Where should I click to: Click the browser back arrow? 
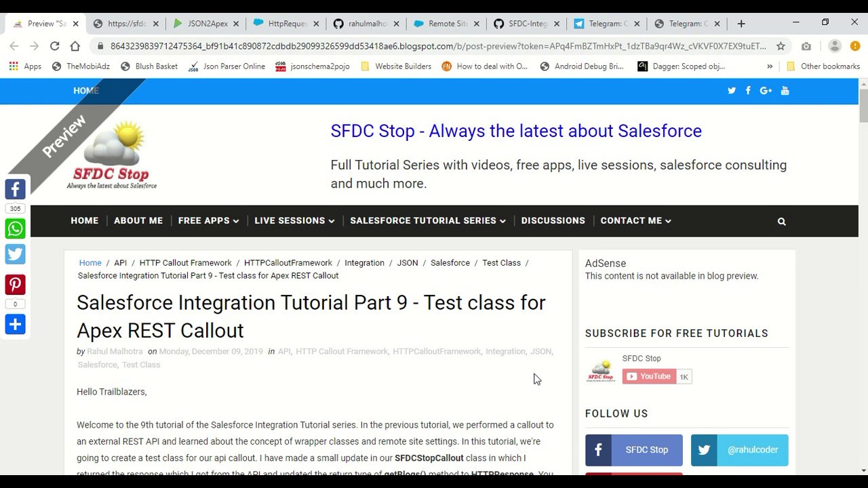tap(14, 46)
